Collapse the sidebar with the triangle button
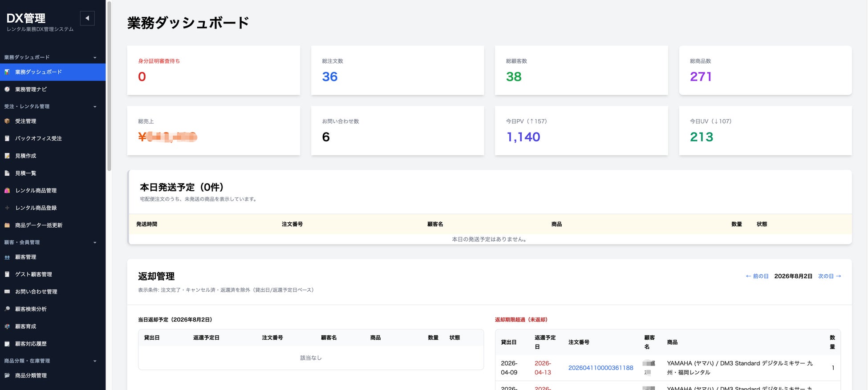Screen dimensions: 868x390 (87, 18)
